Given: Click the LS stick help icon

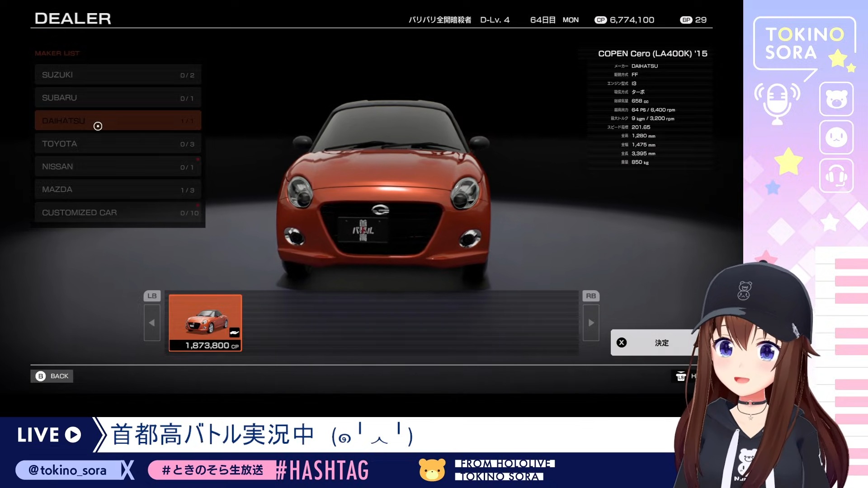Looking at the screenshot, I should click(681, 376).
